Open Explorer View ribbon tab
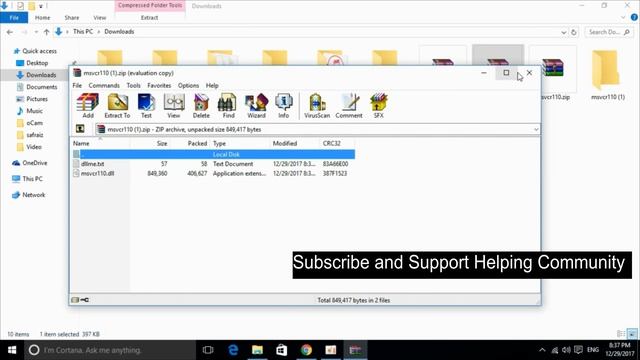 [100, 18]
